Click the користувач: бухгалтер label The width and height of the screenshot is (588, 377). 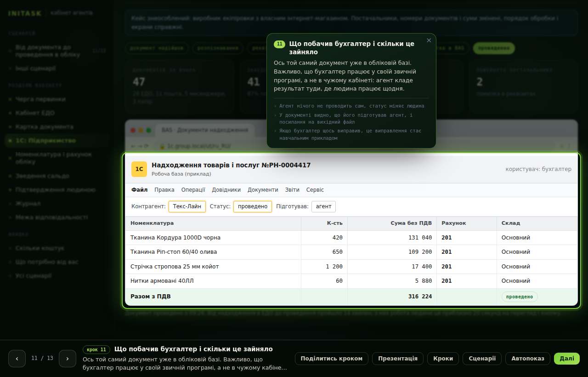[538, 169]
